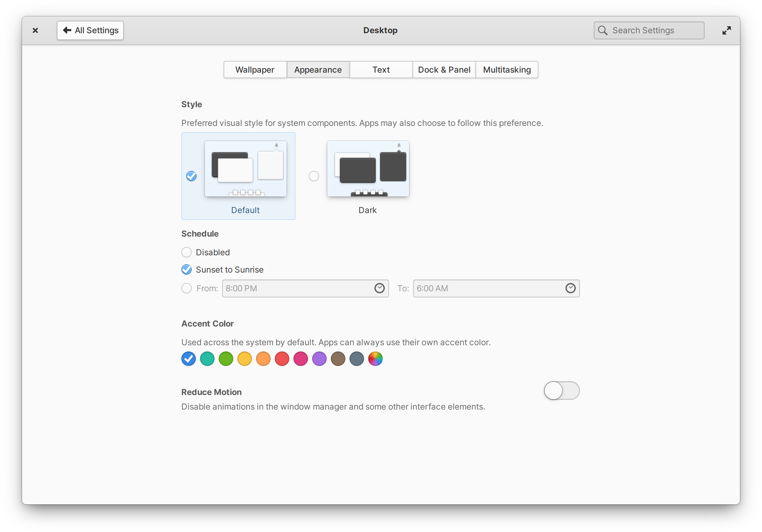Select the From custom schedule radio button
Image resolution: width=762 pixels, height=532 pixels.
click(187, 288)
